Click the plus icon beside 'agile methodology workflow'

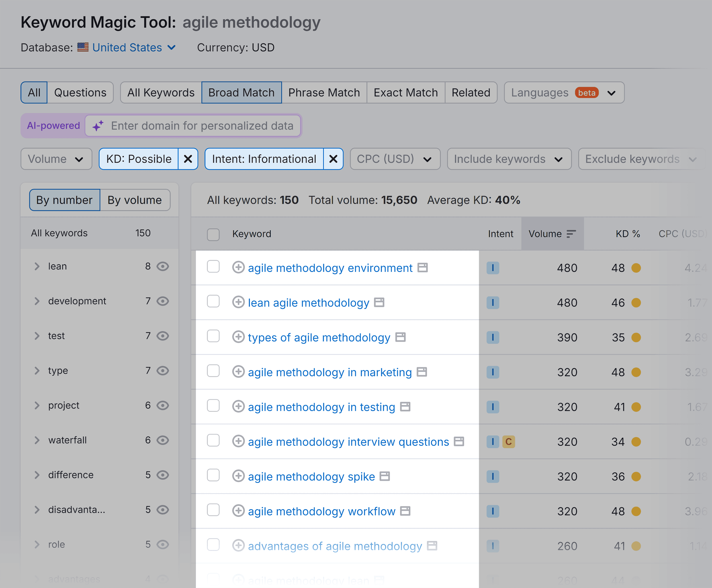(238, 511)
